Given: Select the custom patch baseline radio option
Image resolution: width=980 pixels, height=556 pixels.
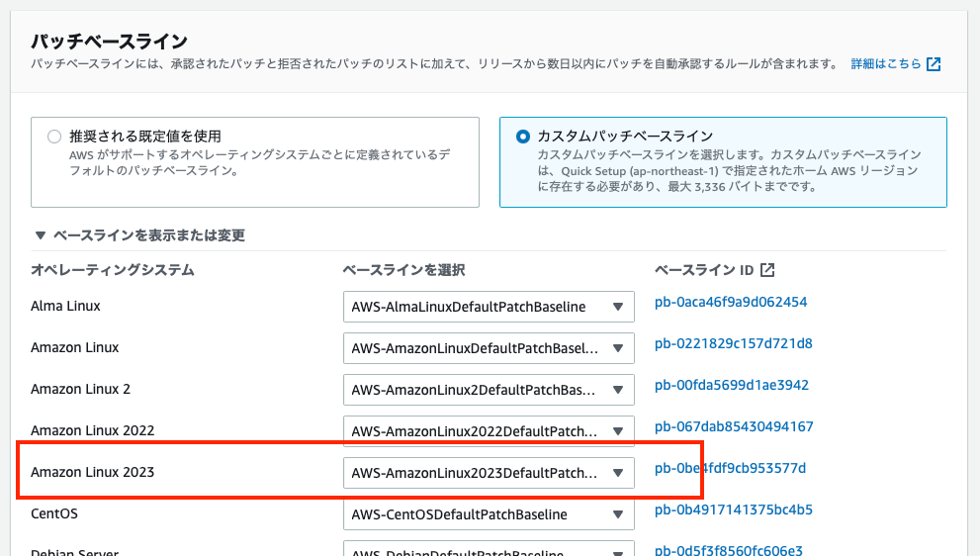Looking at the screenshot, I should click(523, 137).
